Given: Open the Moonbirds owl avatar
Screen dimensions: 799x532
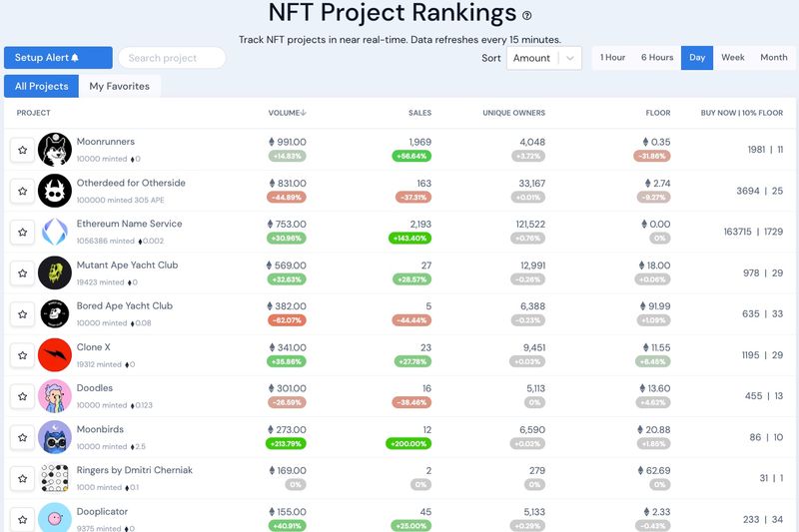Looking at the screenshot, I should pos(55,437).
